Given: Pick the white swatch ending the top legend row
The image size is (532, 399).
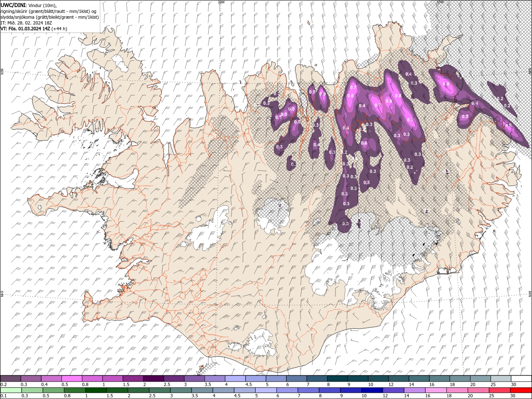Looking at the screenshot, I should click(x=521, y=379).
